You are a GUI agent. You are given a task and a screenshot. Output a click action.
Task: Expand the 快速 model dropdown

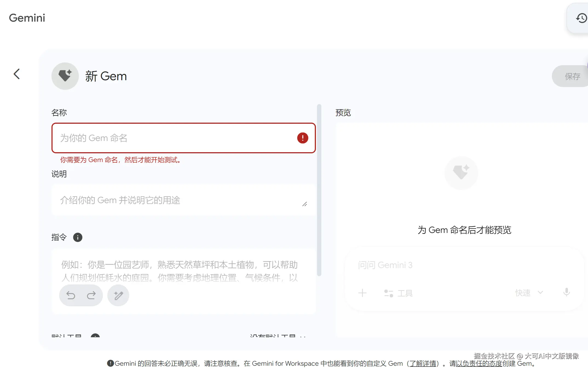[x=529, y=293]
